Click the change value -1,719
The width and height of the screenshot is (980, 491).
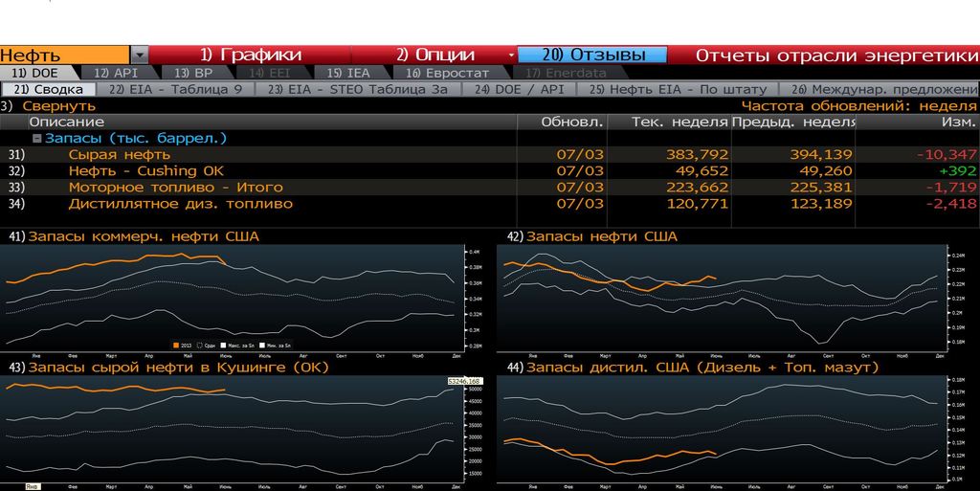tap(951, 187)
